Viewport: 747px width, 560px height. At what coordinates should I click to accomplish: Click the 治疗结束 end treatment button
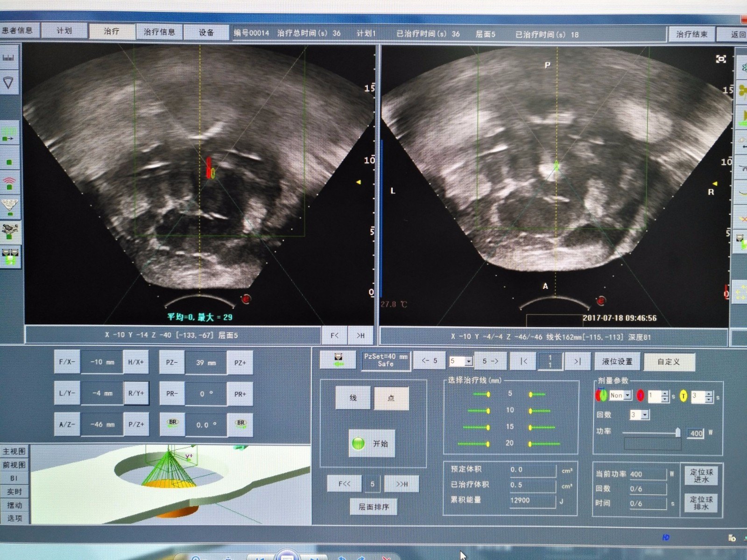click(692, 34)
